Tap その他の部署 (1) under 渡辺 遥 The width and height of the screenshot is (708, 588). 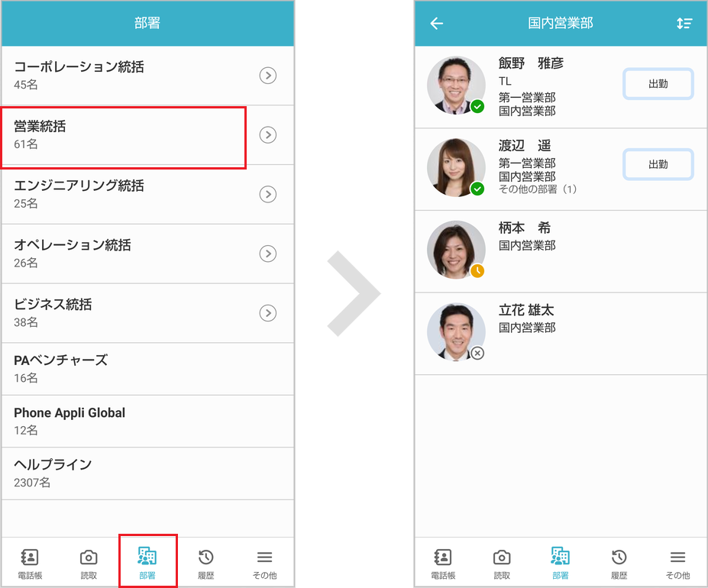point(538,189)
